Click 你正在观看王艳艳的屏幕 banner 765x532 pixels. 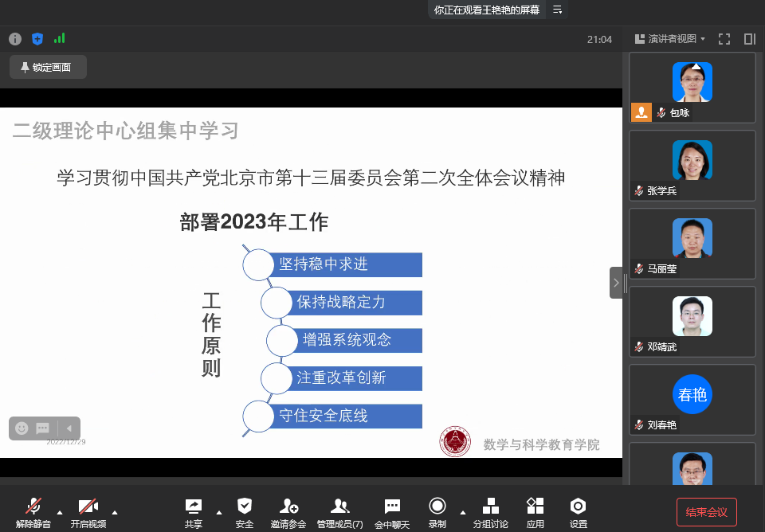click(487, 10)
